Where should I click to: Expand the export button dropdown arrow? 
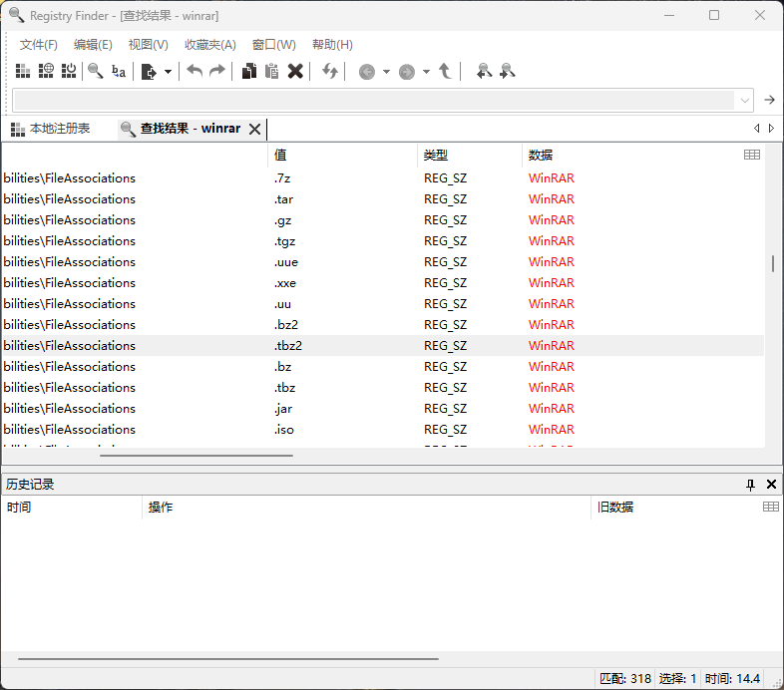point(168,72)
